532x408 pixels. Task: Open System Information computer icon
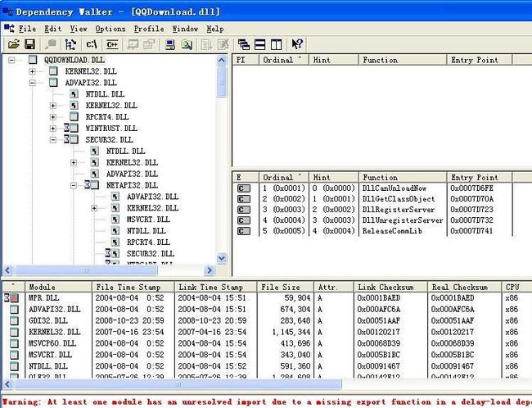169,44
